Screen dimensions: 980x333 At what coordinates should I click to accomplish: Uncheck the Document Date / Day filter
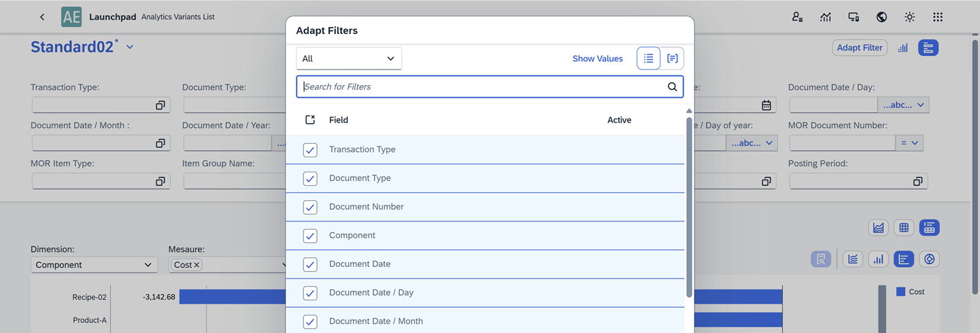point(310,293)
